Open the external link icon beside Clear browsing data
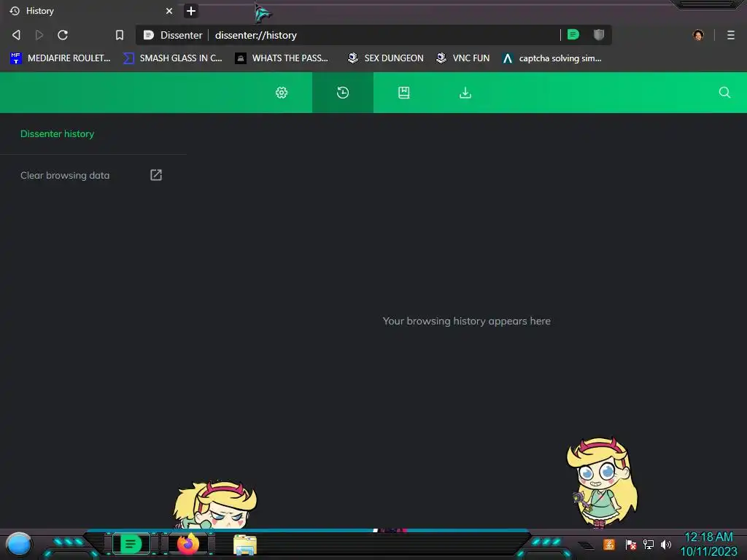 156,175
